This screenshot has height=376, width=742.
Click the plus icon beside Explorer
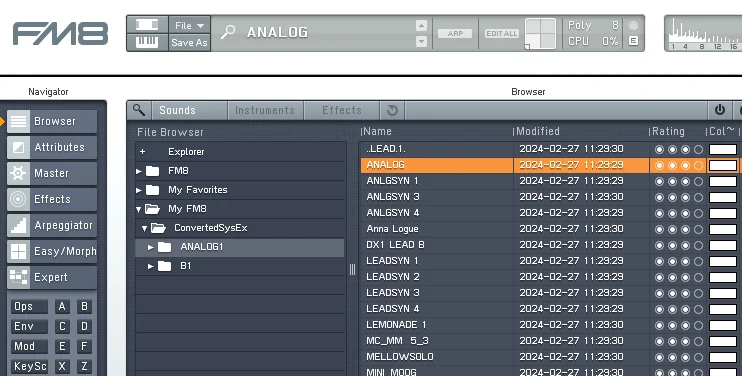click(x=142, y=152)
